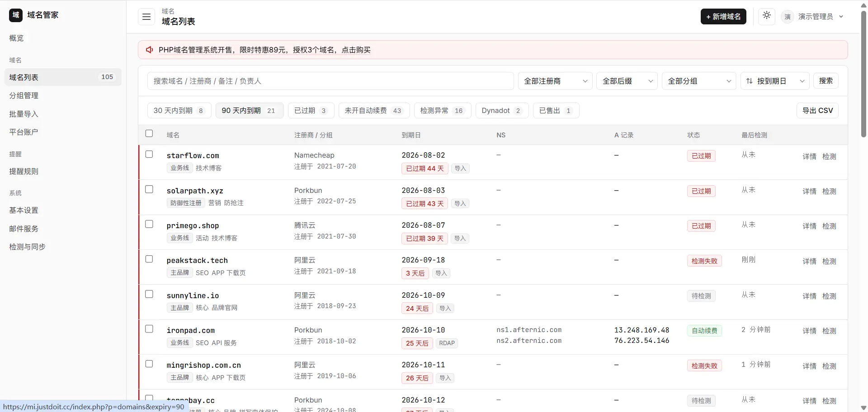This screenshot has width=868, height=412.
Task: Click the sort arrows icon beside 按到期日
Action: (x=750, y=81)
